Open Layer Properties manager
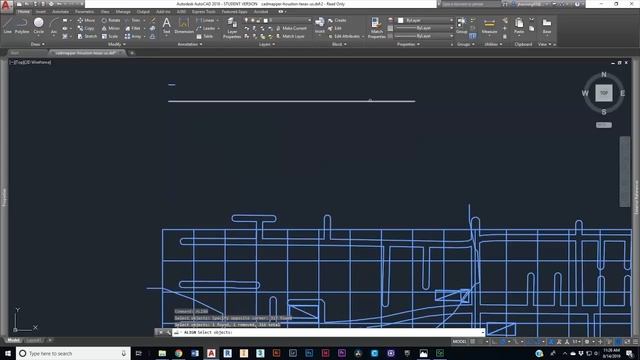The image size is (640, 360). (232, 28)
